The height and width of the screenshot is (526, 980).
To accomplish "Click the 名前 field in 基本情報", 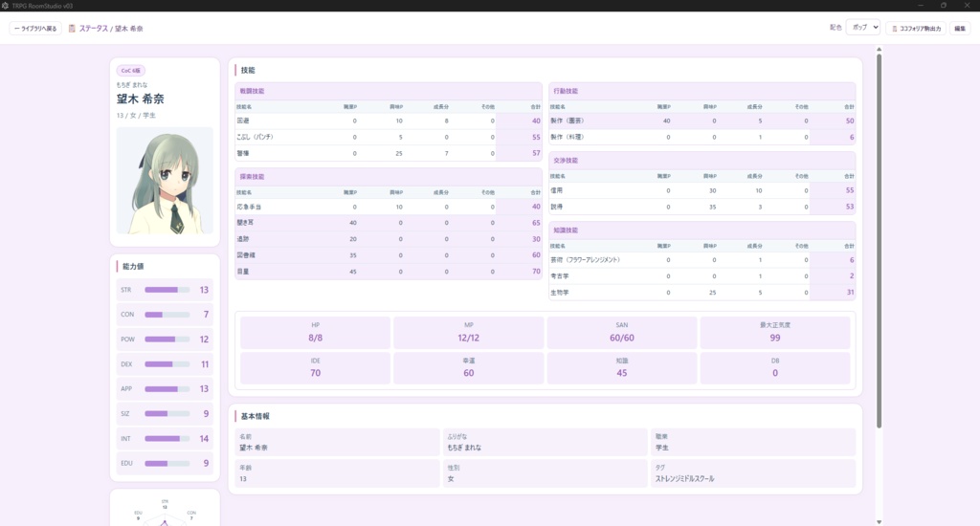I will [x=338, y=442].
